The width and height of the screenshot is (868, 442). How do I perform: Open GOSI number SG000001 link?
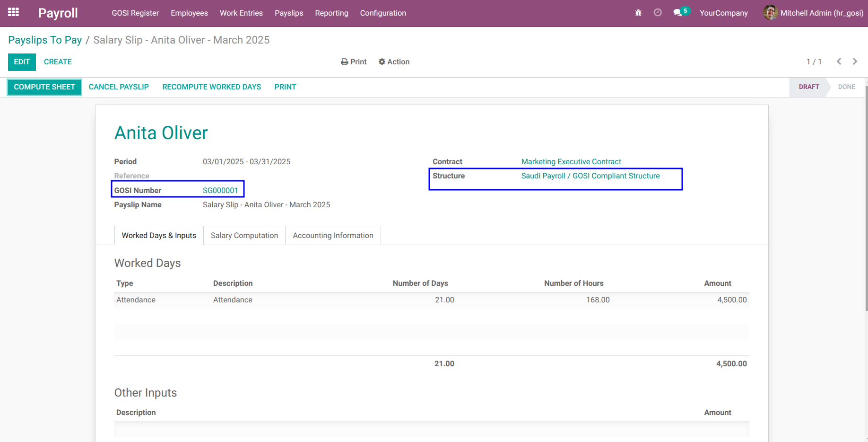click(x=220, y=191)
